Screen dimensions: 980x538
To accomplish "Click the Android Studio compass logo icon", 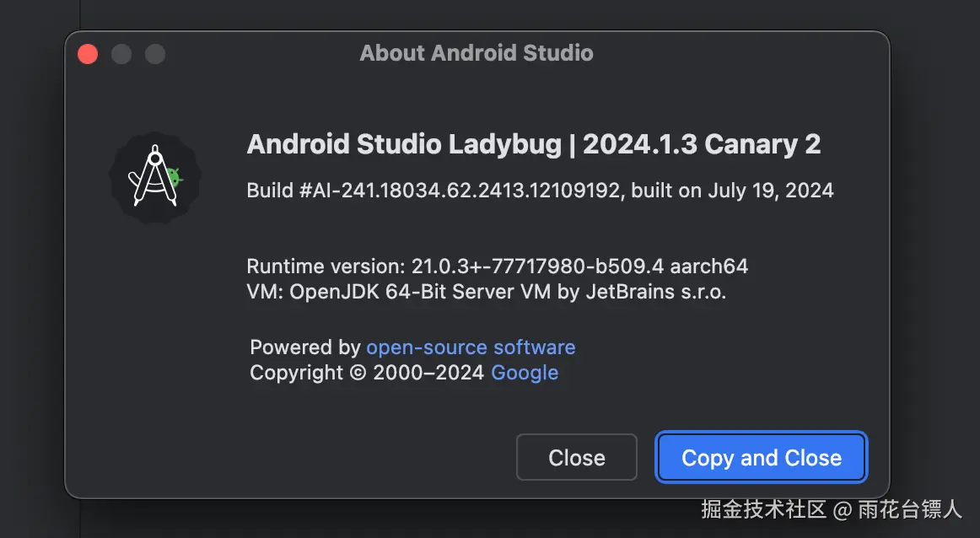I will [x=155, y=177].
